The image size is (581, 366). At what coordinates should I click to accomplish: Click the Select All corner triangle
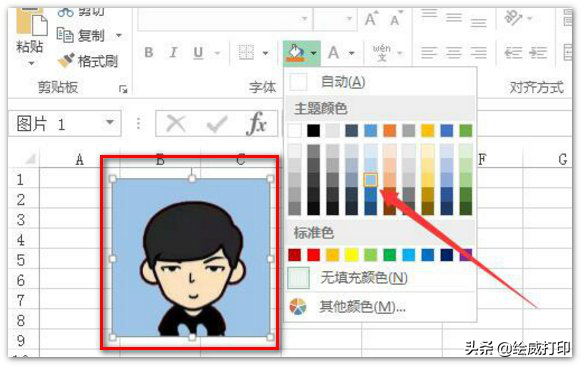pos(31,159)
